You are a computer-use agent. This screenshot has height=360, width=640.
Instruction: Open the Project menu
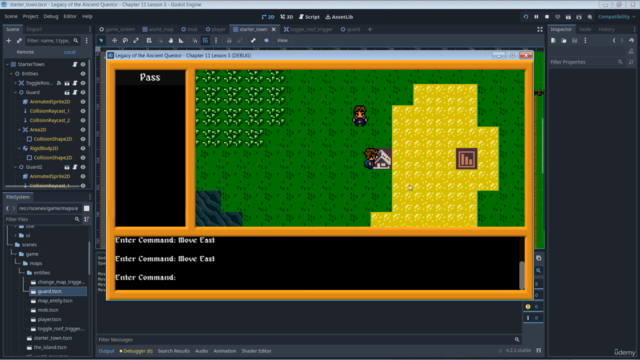coord(30,16)
